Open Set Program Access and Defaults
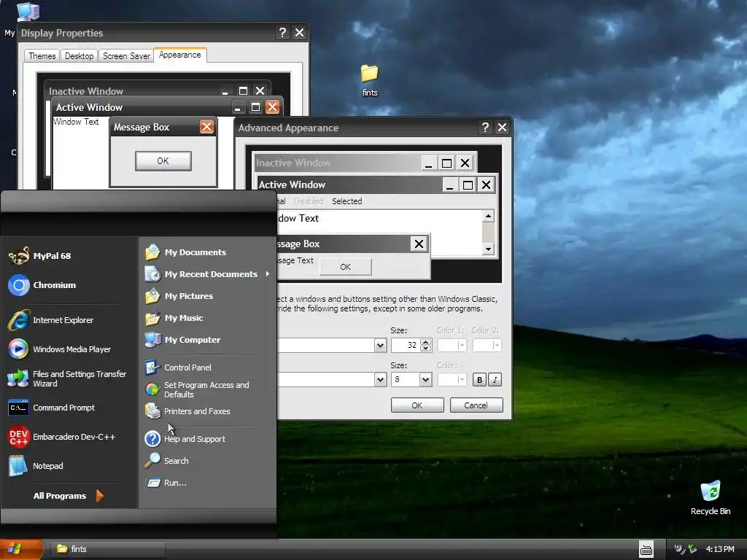Image resolution: width=747 pixels, height=560 pixels. click(x=197, y=389)
